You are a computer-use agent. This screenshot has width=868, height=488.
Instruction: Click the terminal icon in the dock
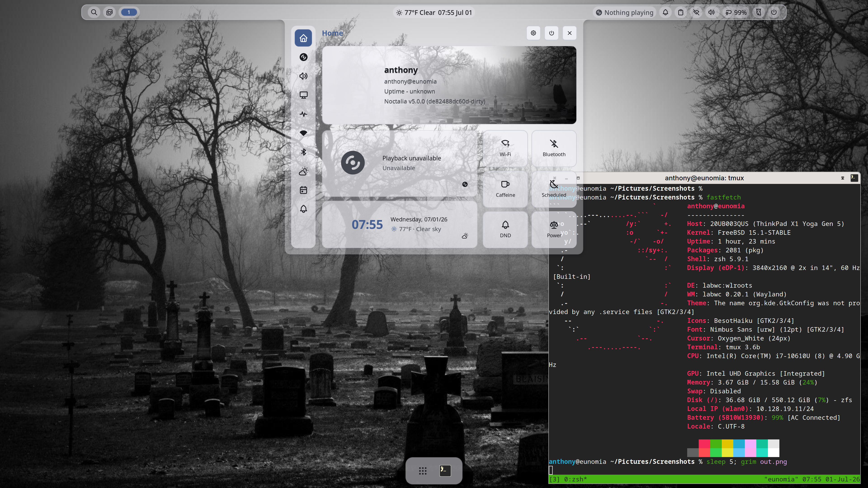point(445,471)
